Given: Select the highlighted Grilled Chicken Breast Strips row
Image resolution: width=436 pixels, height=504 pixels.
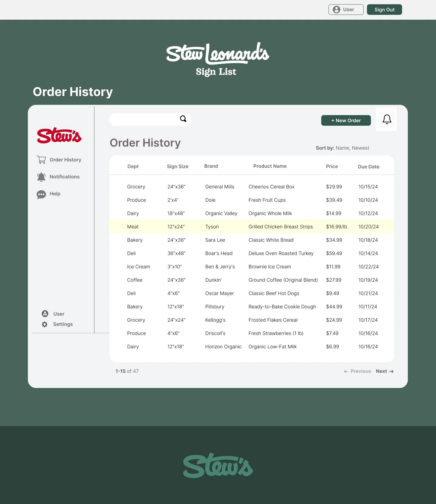Looking at the screenshot, I should coord(252,227).
